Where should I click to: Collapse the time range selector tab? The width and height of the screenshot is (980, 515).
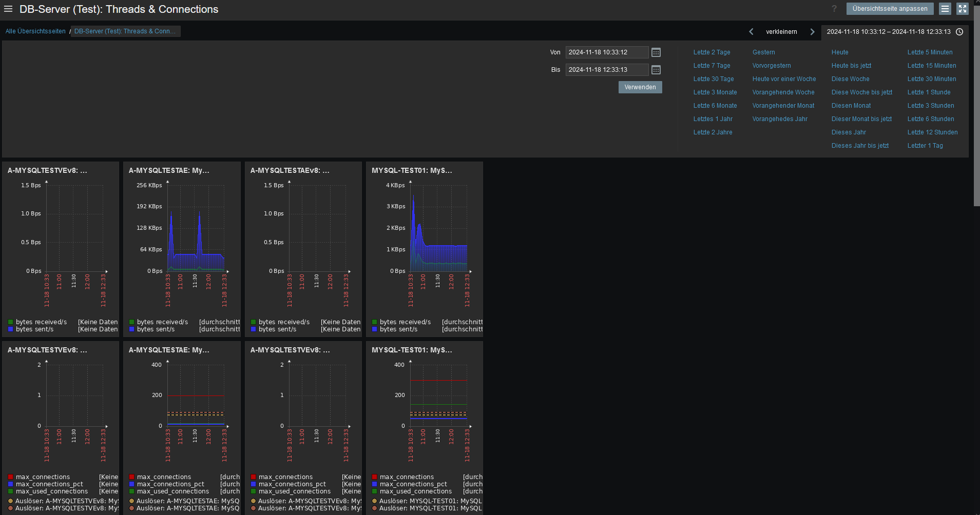894,32
